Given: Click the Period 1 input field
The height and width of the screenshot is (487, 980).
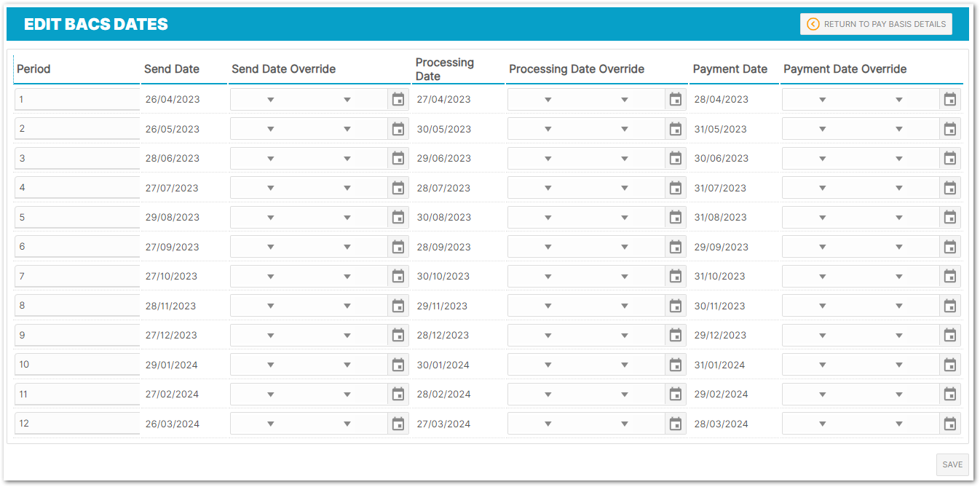Looking at the screenshot, I should 76,99.
